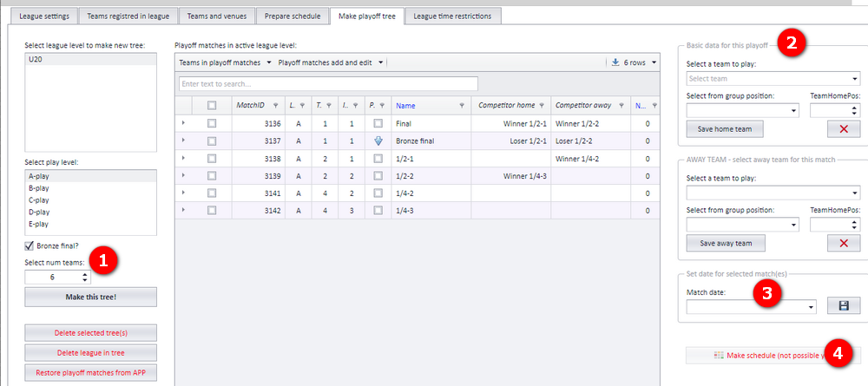This screenshot has height=386, width=868.
Task: Click the filter icon on Name column
Action: click(462, 106)
